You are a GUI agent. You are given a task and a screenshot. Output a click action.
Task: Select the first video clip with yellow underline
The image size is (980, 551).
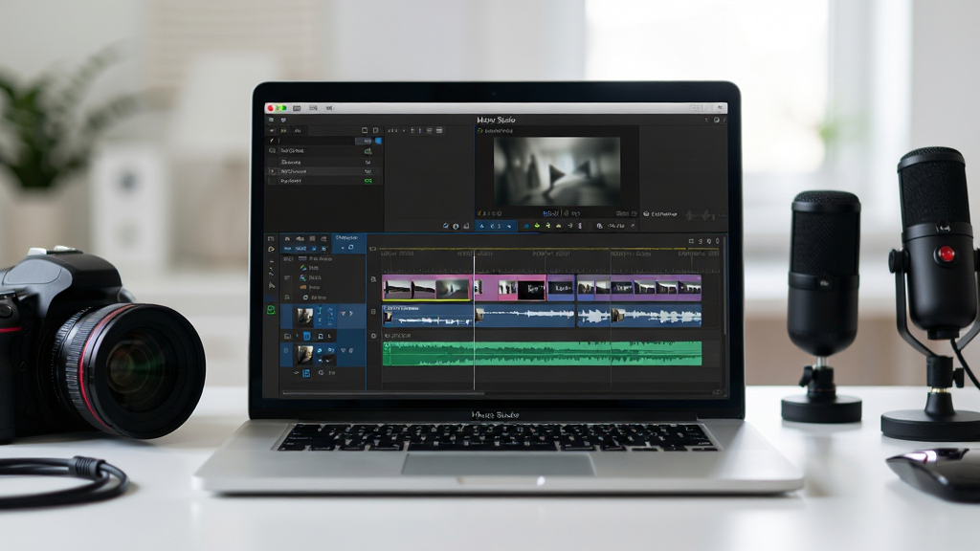click(427, 289)
